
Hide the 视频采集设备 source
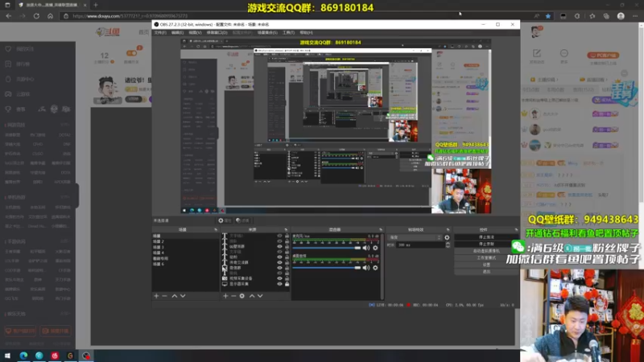(x=279, y=278)
